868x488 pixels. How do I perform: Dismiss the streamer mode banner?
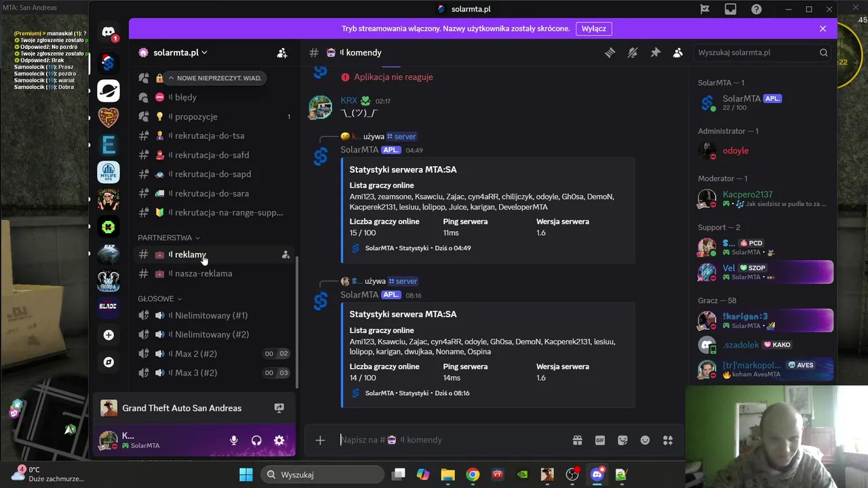[x=823, y=28]
